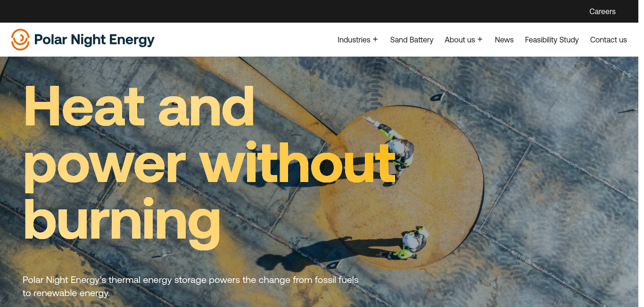Open the Careers link in top bar
Viewport: 644px width, 307px height.
click(603, 11)
